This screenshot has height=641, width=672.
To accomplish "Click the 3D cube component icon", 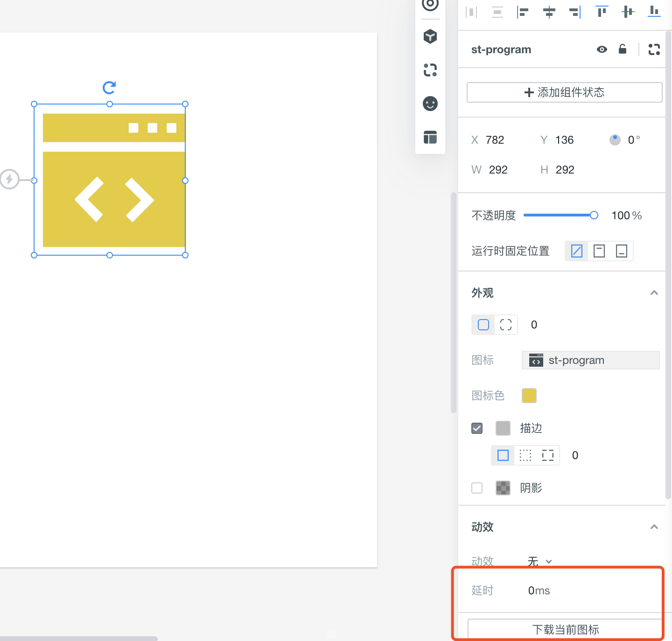I will [x=430, y=36].
